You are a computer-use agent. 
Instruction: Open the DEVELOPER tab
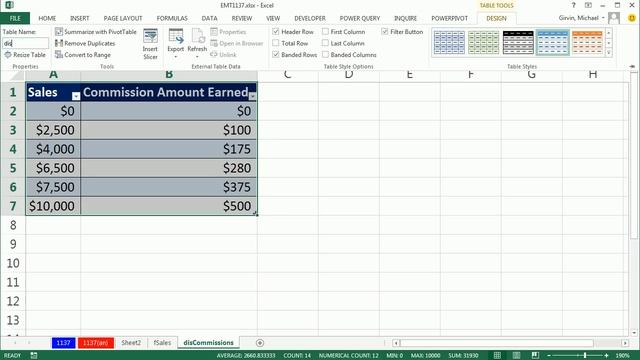(310, 18)
